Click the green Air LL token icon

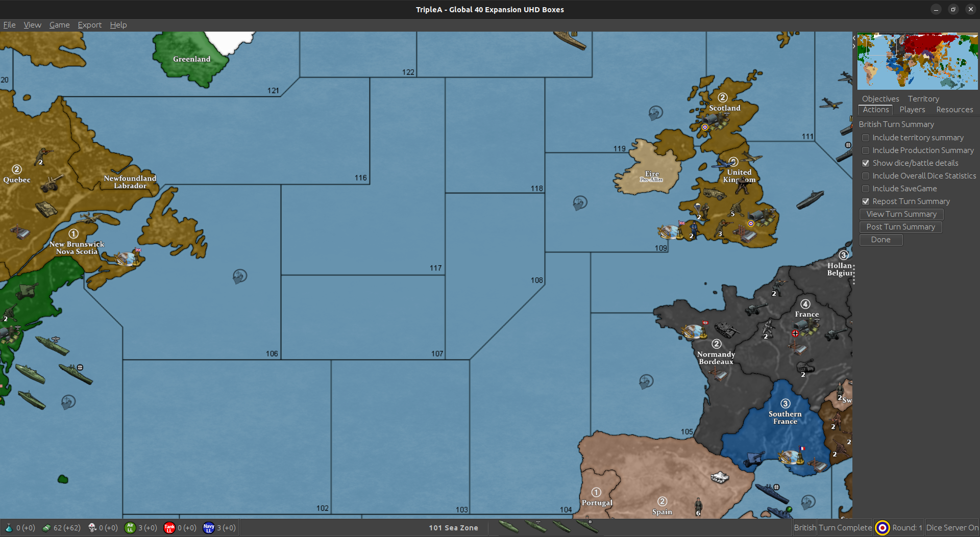pyautogui.click(x=130, y=528)
